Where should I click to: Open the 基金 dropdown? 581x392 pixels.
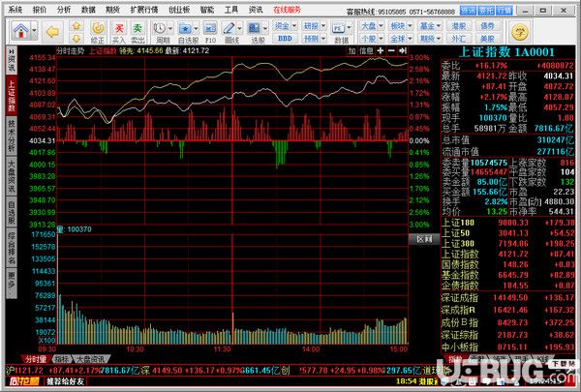point(430,26)
